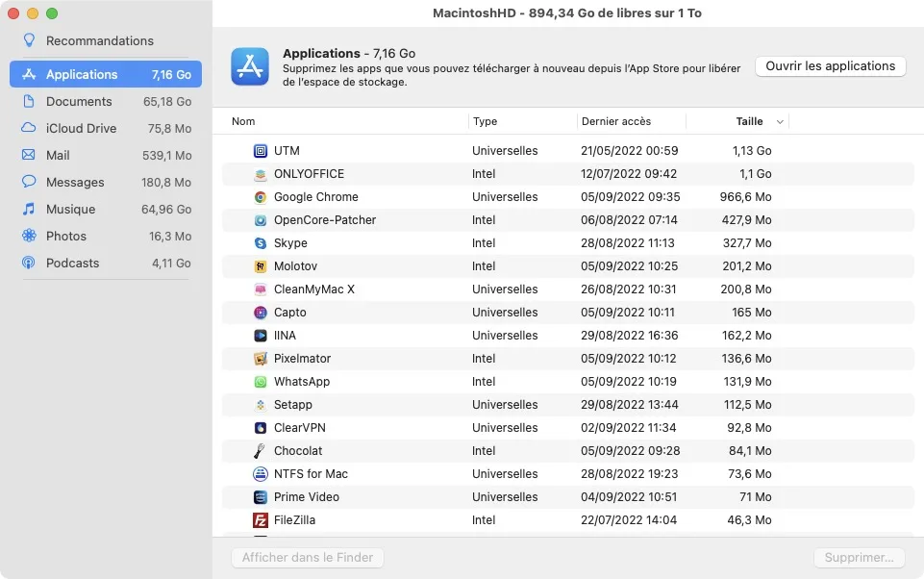Click NTFS for Mac name text

(x=311, y=473)
